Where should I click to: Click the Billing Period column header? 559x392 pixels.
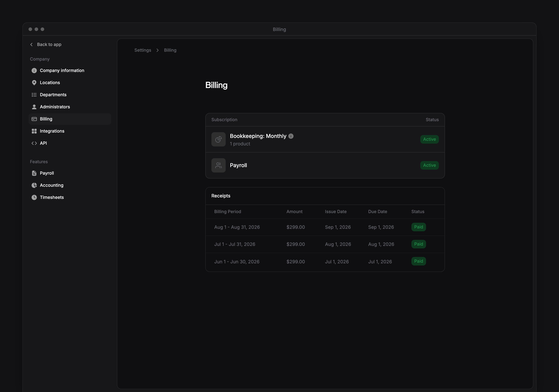pyautogui.click(x=228, y=212)
